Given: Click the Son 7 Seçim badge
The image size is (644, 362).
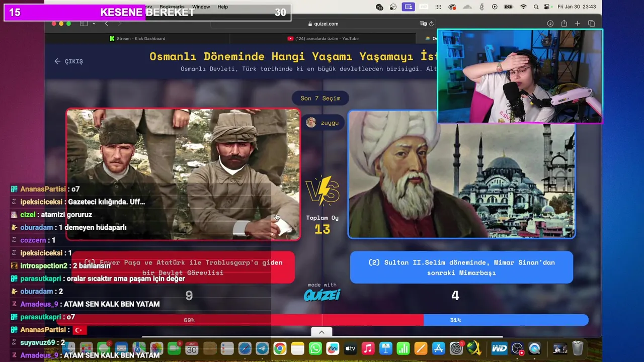Looking at the screenshot, I should [320, 98].
